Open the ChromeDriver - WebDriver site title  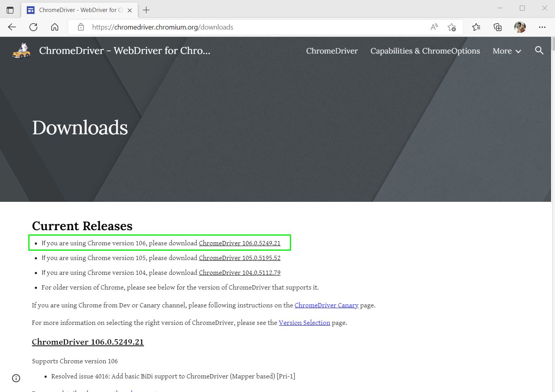coord(125,51)
